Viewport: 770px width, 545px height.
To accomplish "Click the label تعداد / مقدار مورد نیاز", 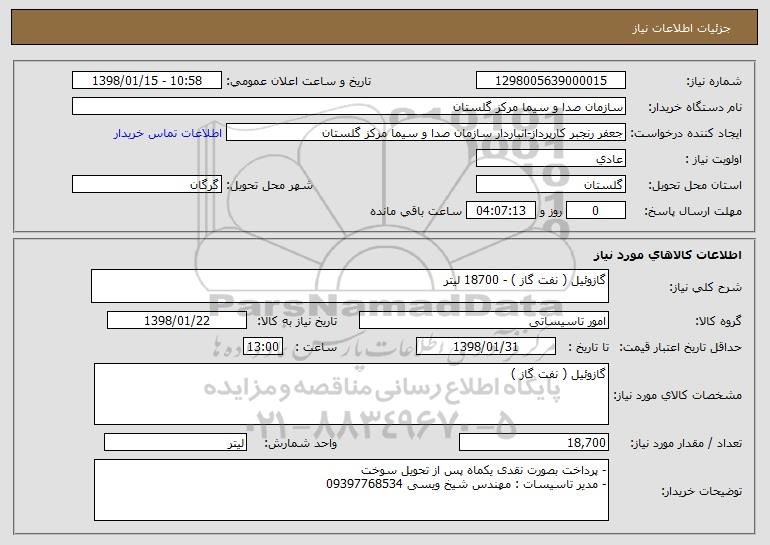I will (686, 443).
